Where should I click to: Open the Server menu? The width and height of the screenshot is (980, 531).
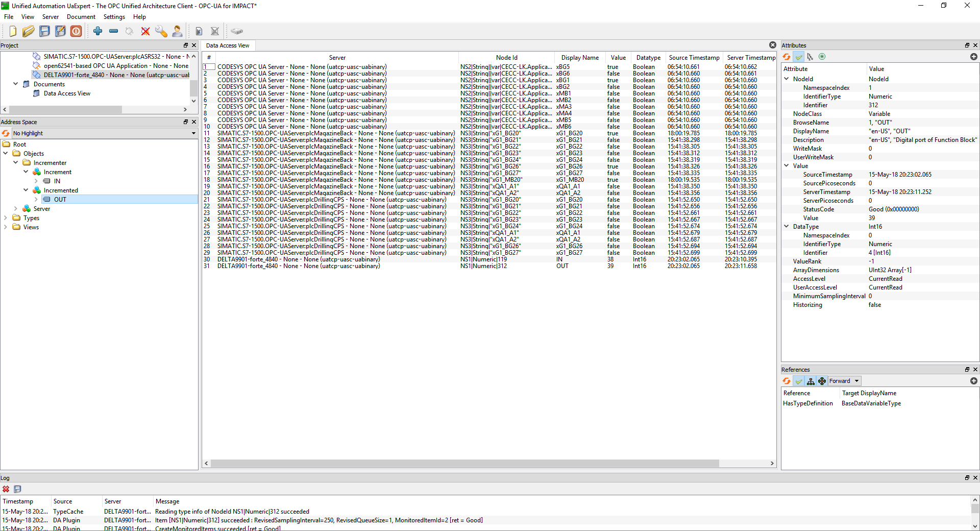(50, 17)
